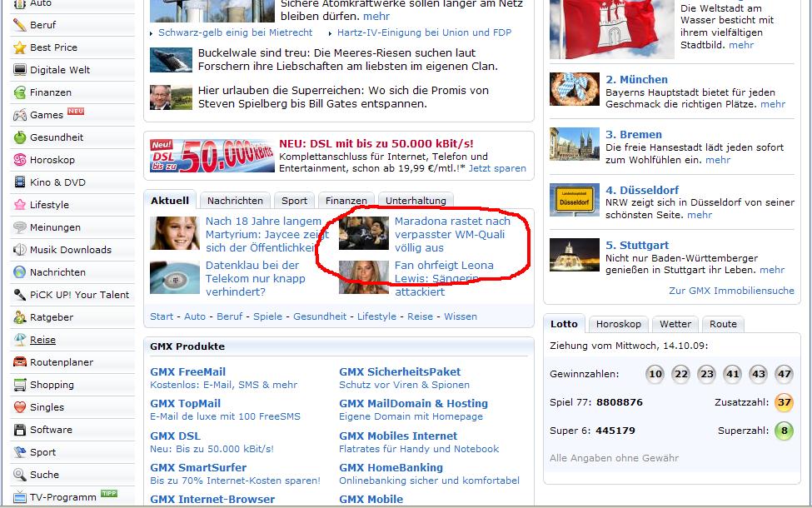The width and height of the screenshot is (812, 508).
Task: Switch to the Nachrichten tab
Action: (x=235, y=201)
